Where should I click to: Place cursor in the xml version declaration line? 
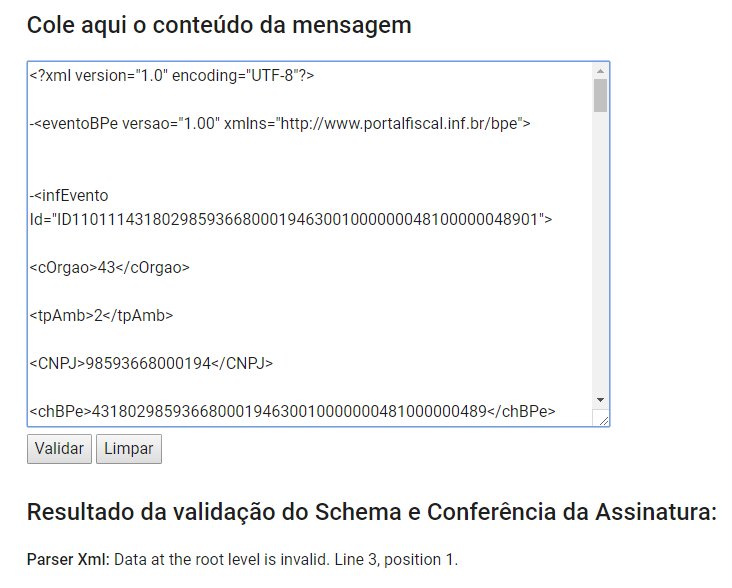click(x=172, y=75)
